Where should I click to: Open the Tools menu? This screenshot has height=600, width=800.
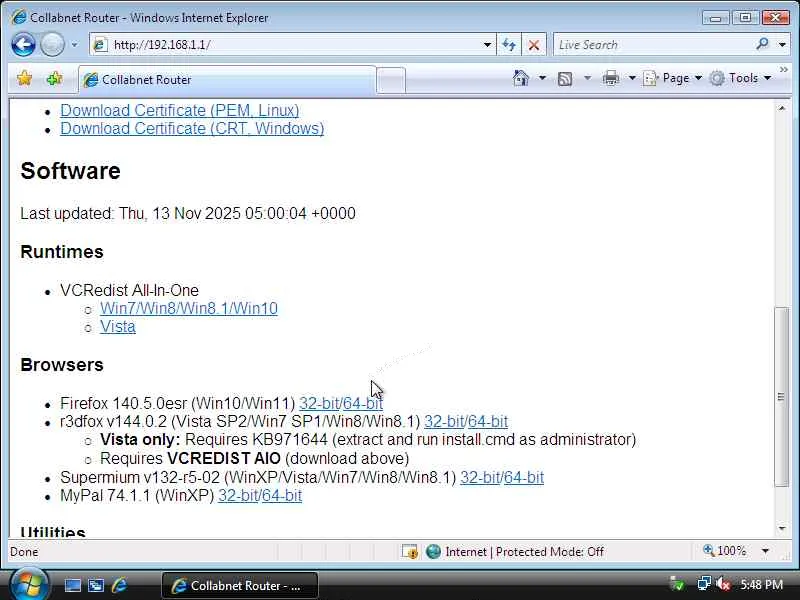coord(741,78)
